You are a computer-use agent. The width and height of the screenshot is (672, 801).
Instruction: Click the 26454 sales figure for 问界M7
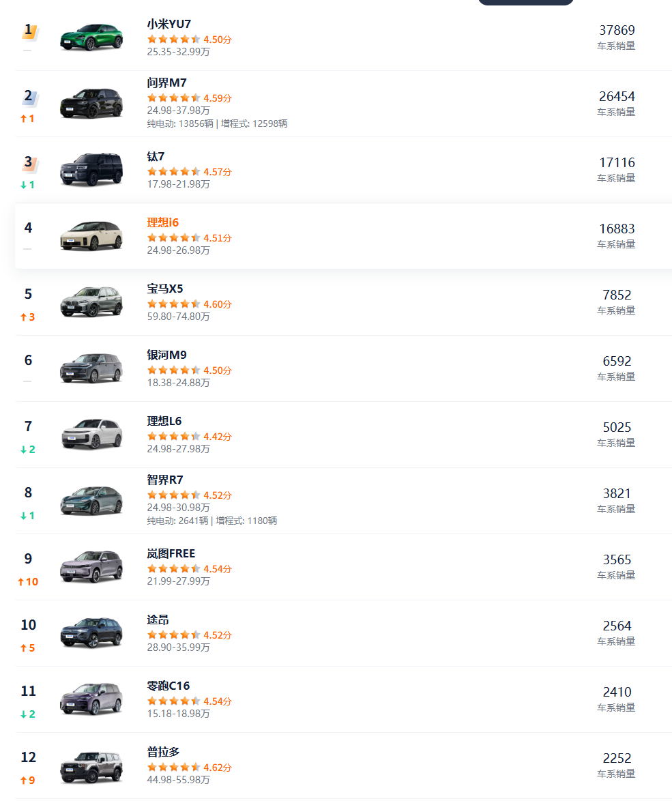pos(617,96)
